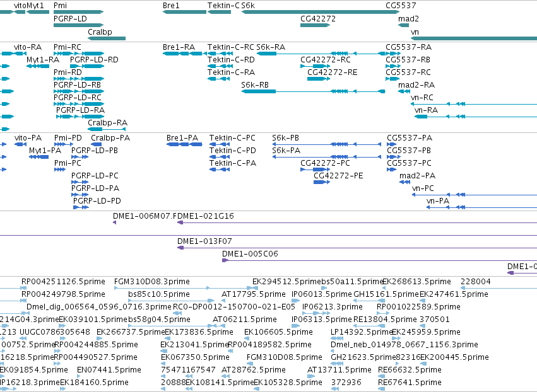Select the mad2-PA protein feature
Viewport: 537px width, 392px height.
(405, 182)
